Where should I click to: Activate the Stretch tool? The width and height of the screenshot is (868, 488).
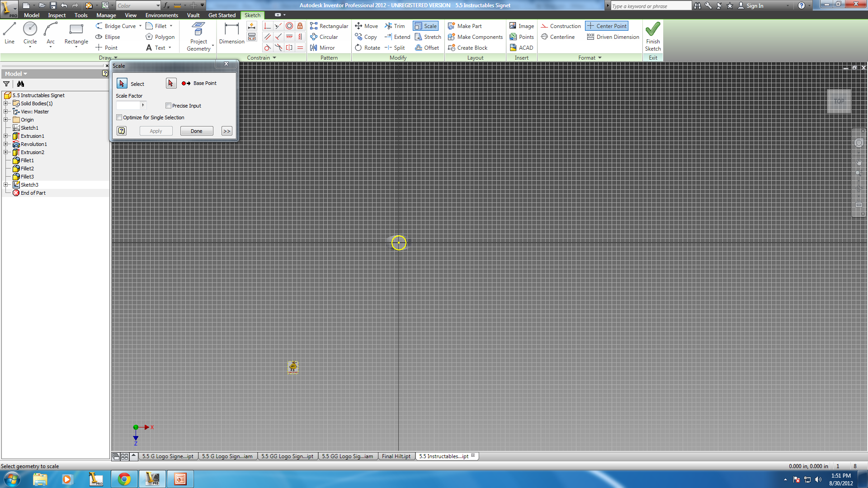tap(428, 37)
